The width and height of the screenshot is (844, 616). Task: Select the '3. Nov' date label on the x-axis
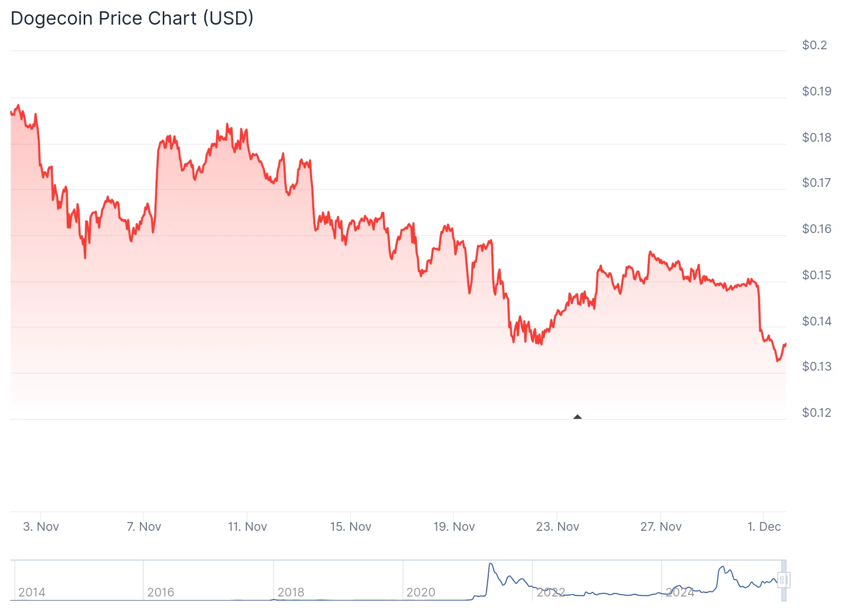pyautogui.click(x=41, y=526)
